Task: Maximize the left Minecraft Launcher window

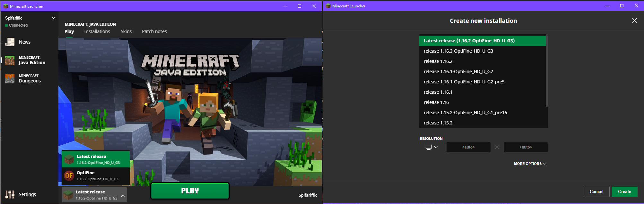Action: point(300,6)
